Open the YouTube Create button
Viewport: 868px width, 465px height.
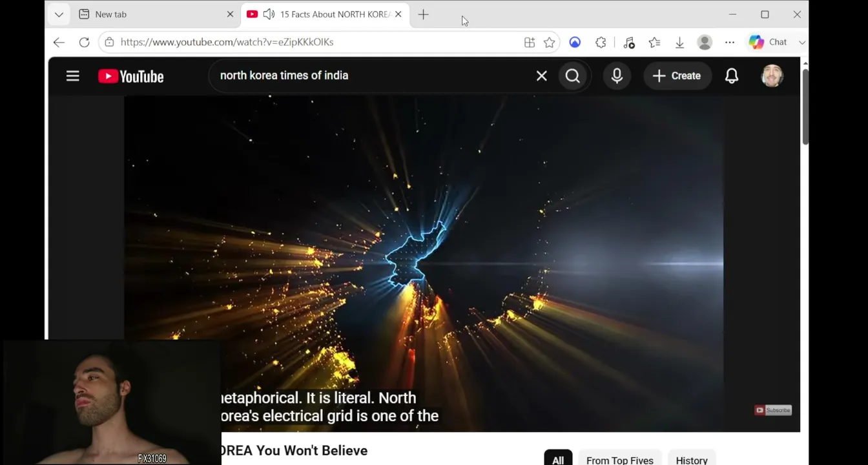[x=677, y=76]
